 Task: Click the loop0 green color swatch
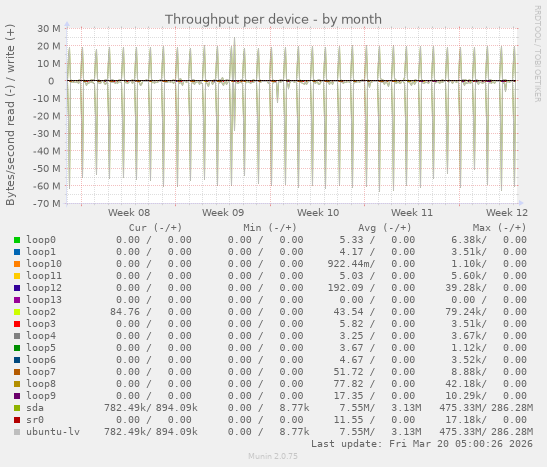tap(17, 240)
